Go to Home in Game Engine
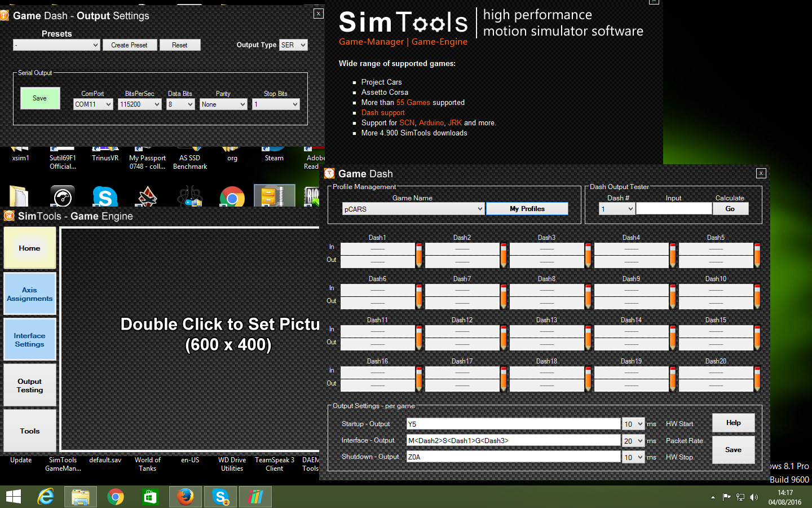The height and width of the screenshot is (508, 812). tap(30, 248)
